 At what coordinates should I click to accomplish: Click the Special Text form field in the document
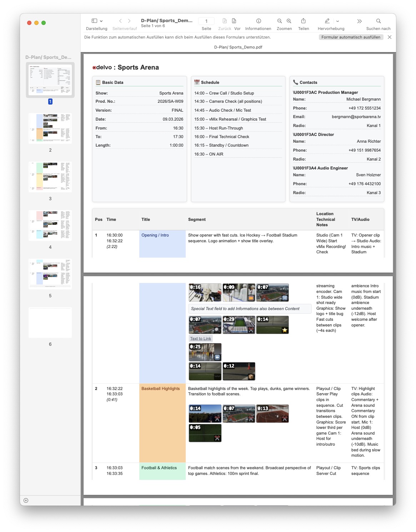[250, 308]
